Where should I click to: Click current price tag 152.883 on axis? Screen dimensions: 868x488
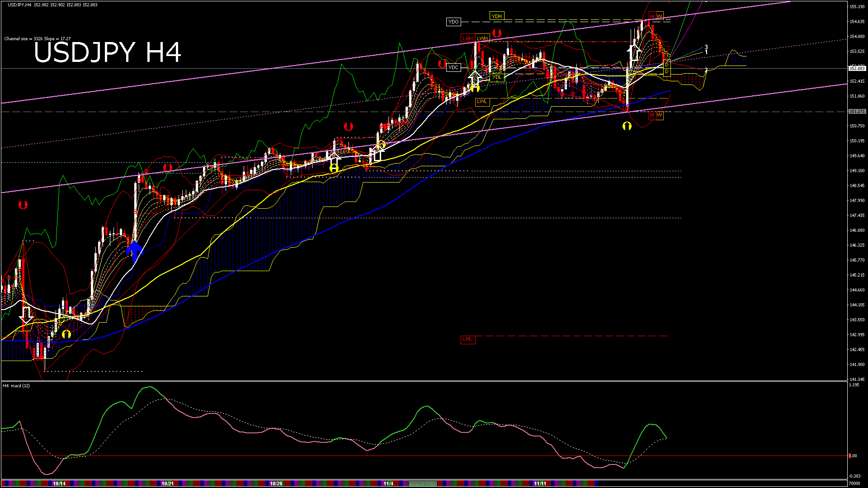(x=857, y=68)
